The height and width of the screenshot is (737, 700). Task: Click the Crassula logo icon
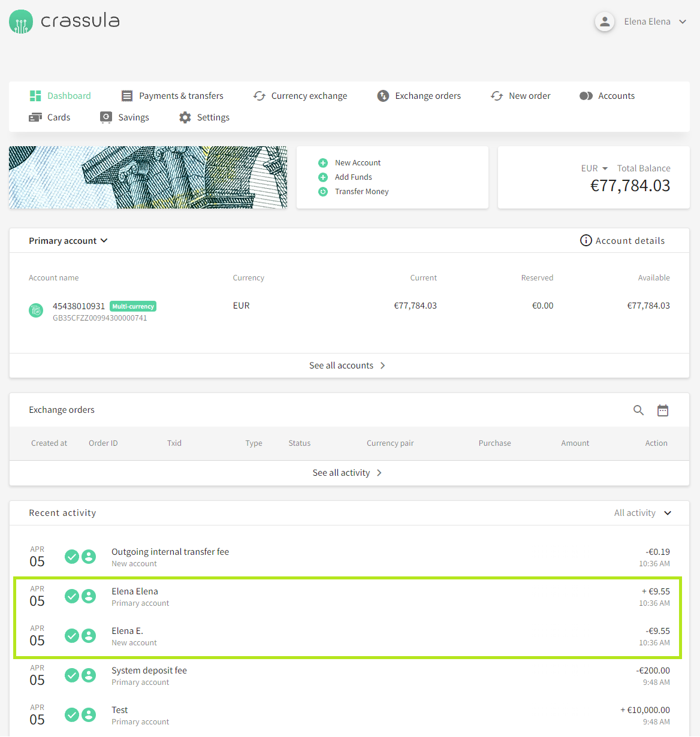[x=21, y=22]
